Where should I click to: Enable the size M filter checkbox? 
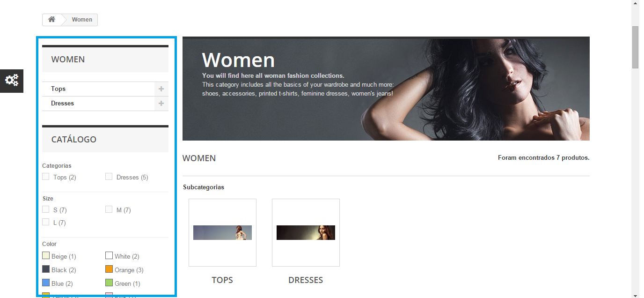[x=109, y=209]
